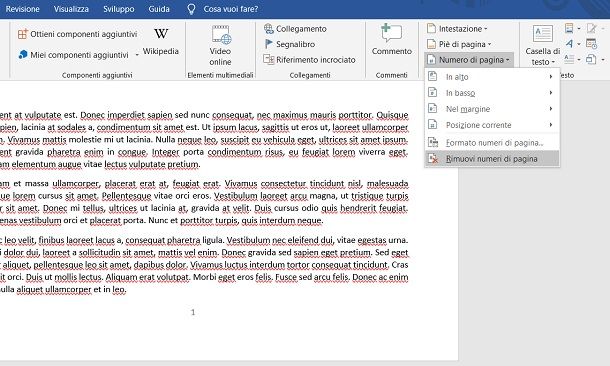The height and width of the screenshot is (366, 610).
Task: Click the Quick Parts (Parti rapide) icon
Action: [569, 28]
